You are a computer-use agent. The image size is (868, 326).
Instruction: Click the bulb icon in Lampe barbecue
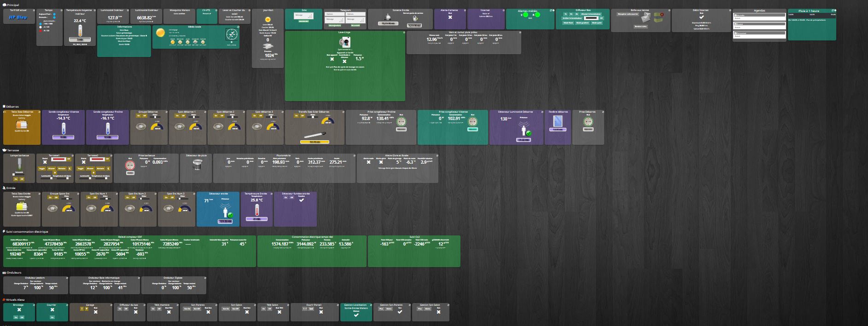coord(19,164)
